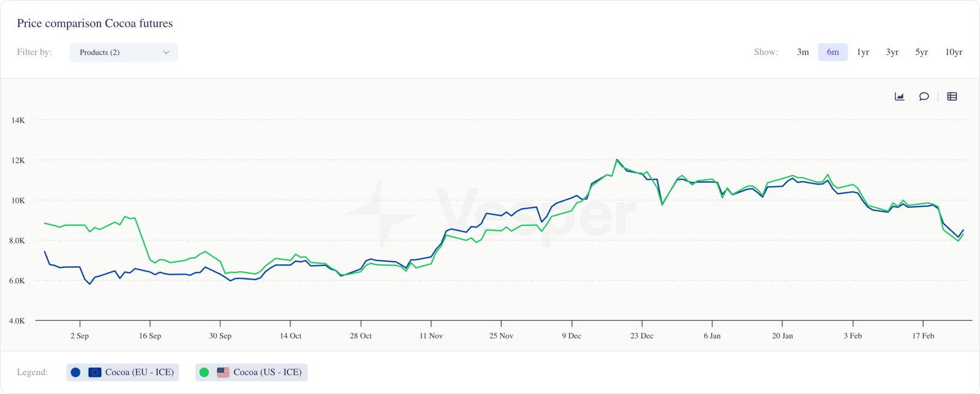Display the 10yr price history
The height and width of the screenshot is (394, 980).
tap(954, 53)
